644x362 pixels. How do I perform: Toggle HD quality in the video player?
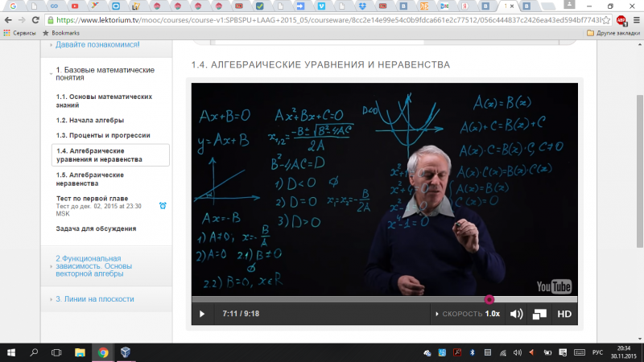pyautogui.click(x=564, y=314)
